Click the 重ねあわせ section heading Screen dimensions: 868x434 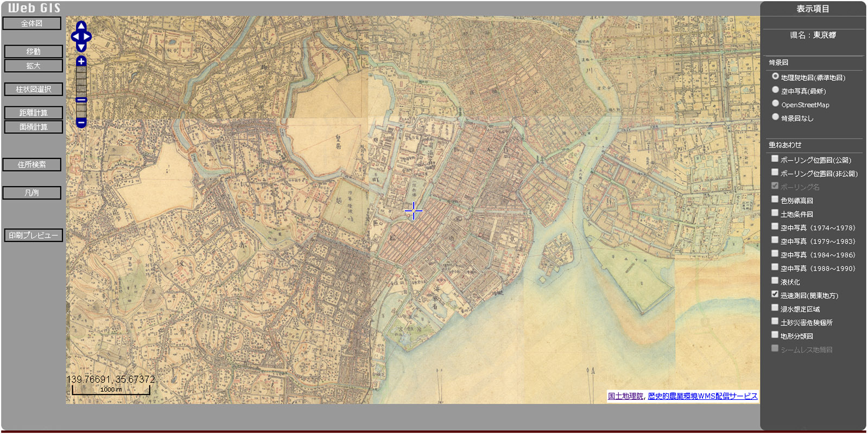[x=785, y=145]
